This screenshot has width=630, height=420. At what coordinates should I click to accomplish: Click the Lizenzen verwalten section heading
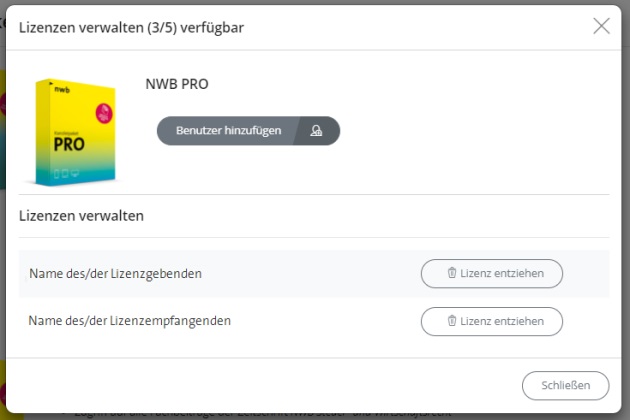coord(81,215)
